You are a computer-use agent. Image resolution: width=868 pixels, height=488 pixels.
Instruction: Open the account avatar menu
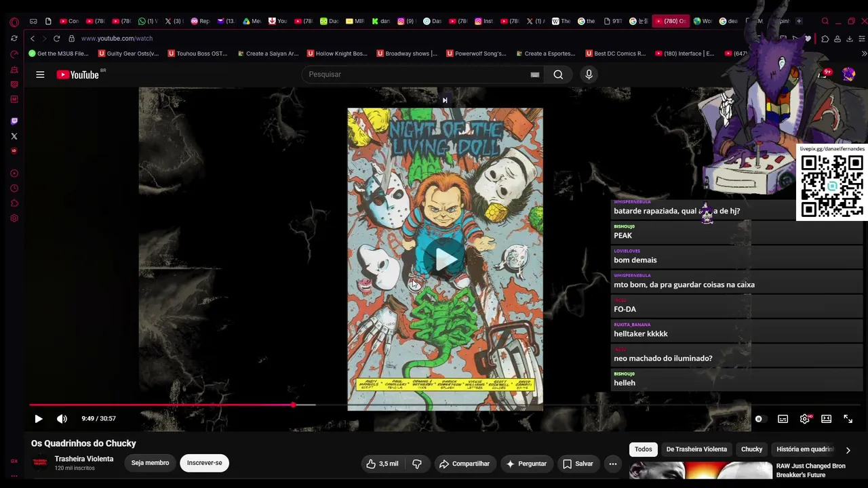point(848,75)
